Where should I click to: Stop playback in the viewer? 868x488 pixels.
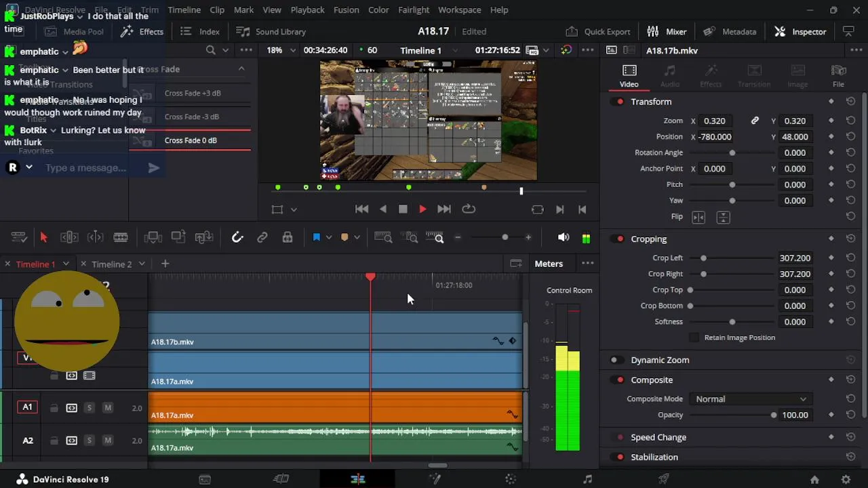(x=403, y=209)
